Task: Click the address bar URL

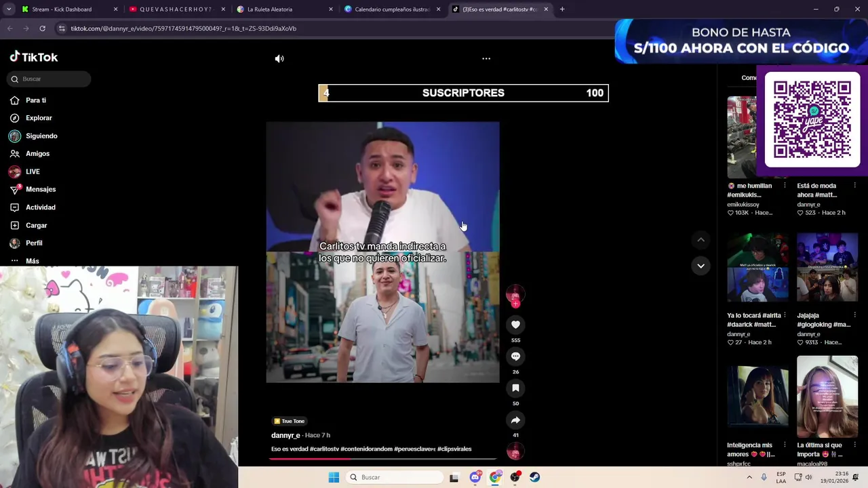Action: (x=184, y=28)
